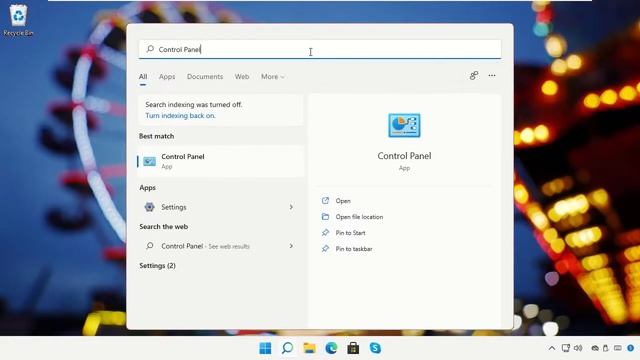Launch Microsoft Edge from taskbar
Image resolution: width=640 pixels, height=360 pixels.
coord(331,348)
